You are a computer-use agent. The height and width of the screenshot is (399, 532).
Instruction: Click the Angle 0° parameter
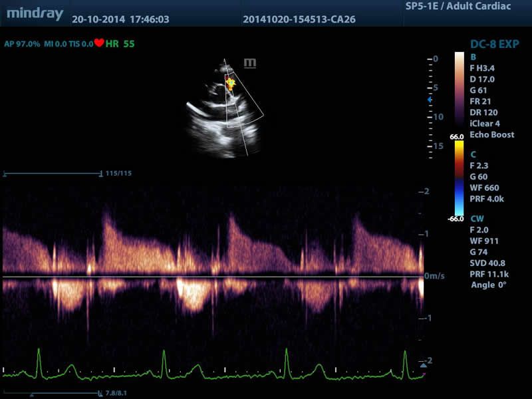pyautogui.click(x=488, y=285)
